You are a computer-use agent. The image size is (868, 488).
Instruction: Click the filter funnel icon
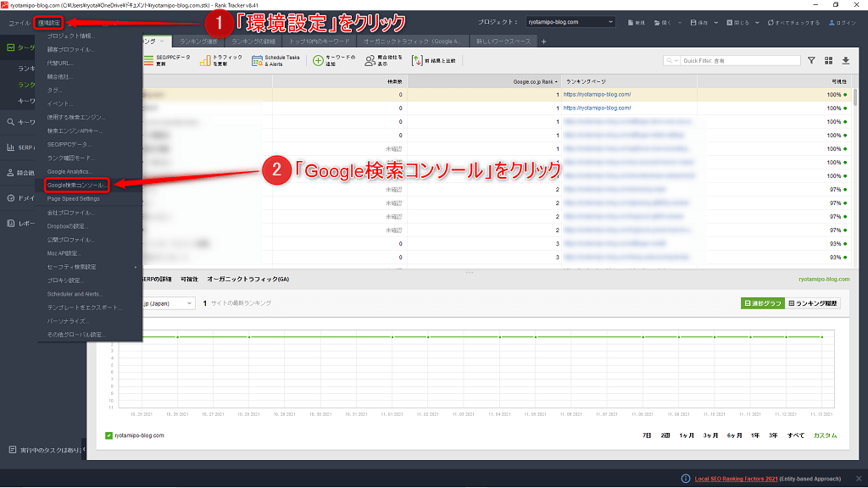click(811, 60)
